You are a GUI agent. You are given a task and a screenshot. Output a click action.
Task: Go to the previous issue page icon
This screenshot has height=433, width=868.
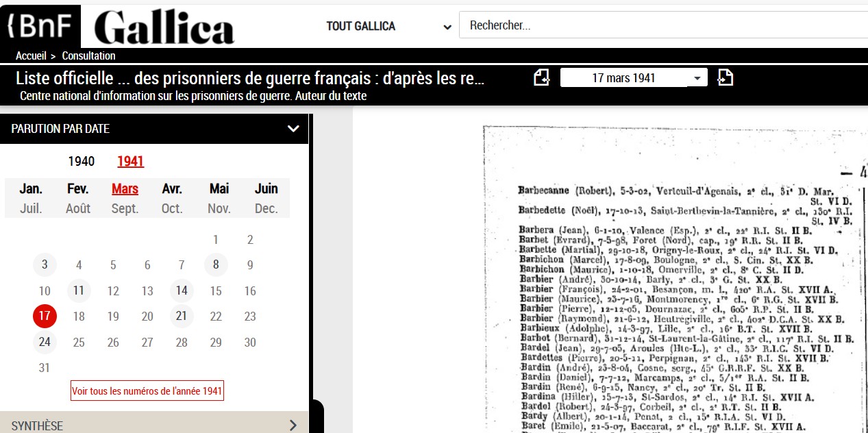point(542,77)
